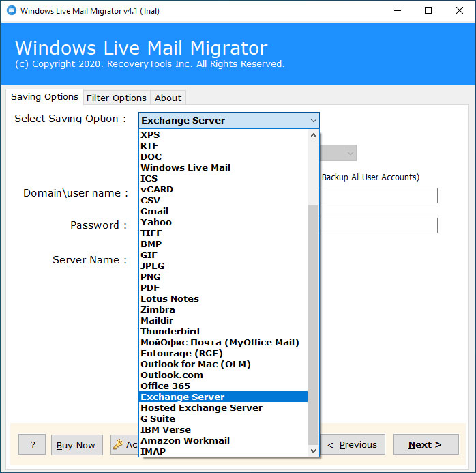The width and height of the screenshot is (476, 473).
Task: Select BMP saving option
Action: click(224, 244)
